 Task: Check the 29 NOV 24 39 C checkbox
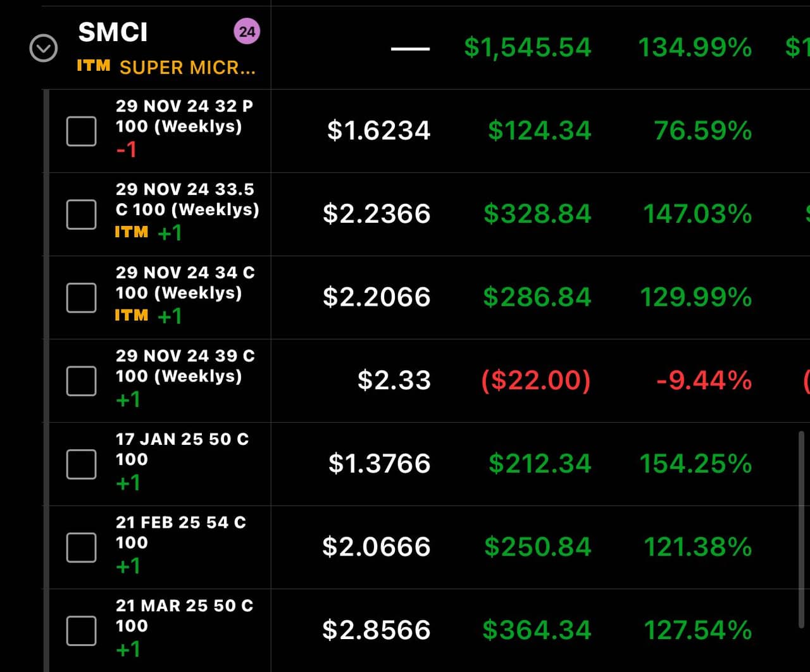coord(82,381)
